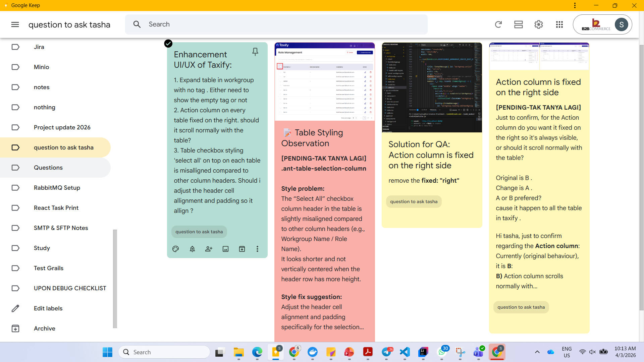Show hidden icons in the system tray

click(x=537, y=352)
